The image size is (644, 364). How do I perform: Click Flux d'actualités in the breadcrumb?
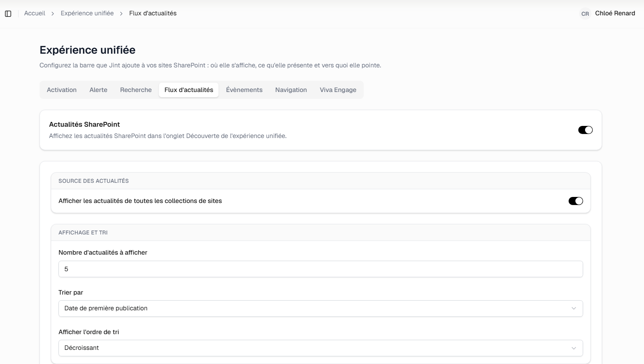(153, 13)
